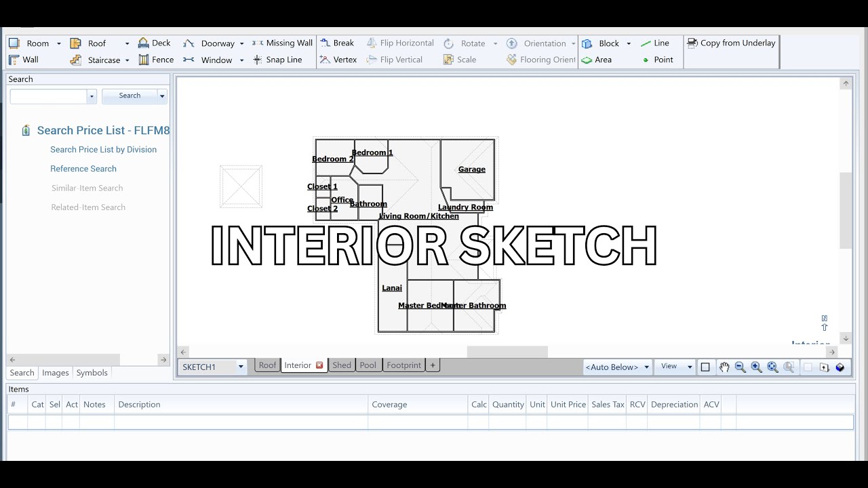Switch to the Footprint sketch tab
Viewport: 868px width, 488px height.
403,365
